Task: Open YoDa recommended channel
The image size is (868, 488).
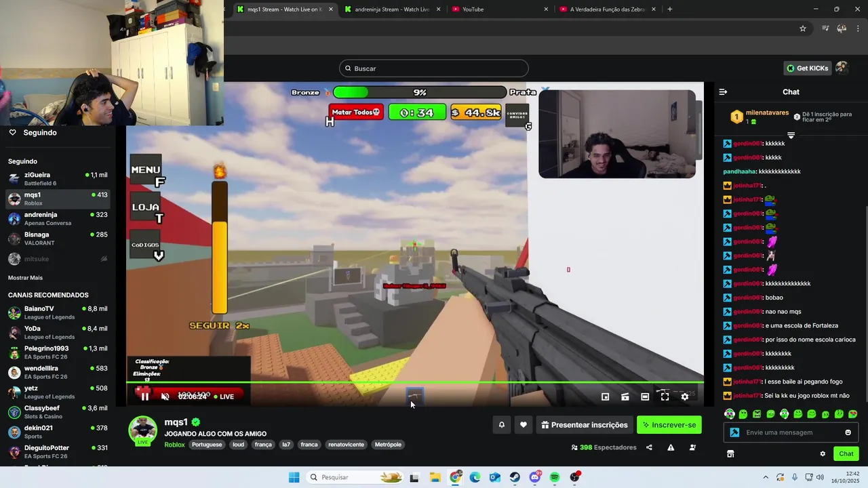Action: [x=58, y=333]
